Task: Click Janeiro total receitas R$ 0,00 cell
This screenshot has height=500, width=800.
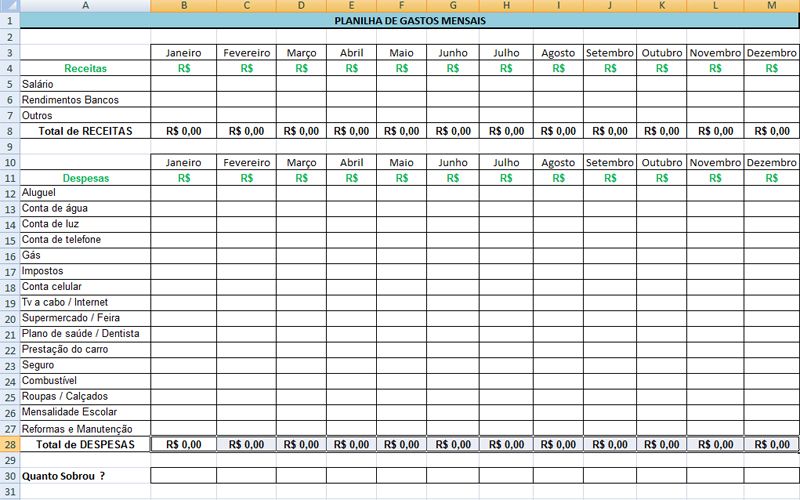Action: (184, 131)
